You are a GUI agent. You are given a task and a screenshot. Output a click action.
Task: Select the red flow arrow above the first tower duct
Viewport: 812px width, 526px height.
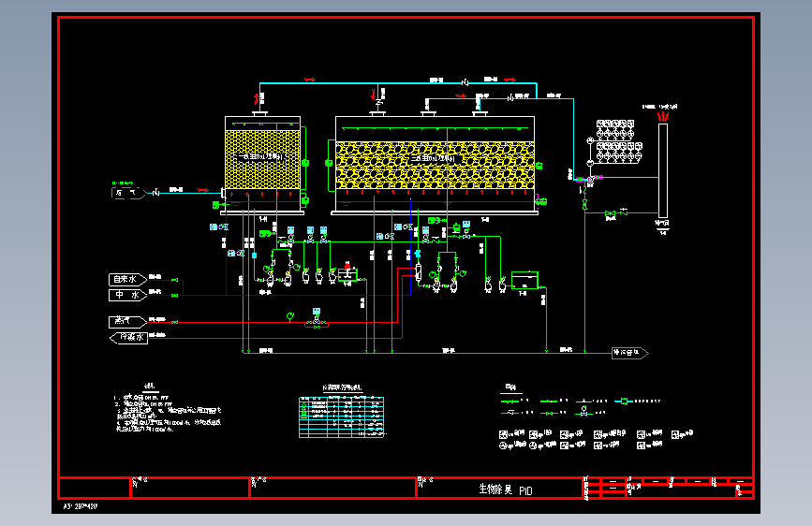[x=310, y=80]
